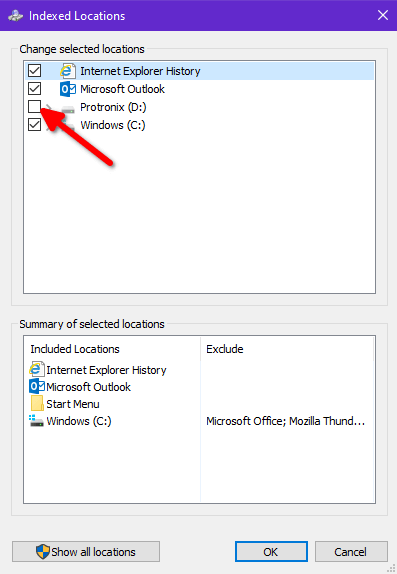Screen dimensions: 397x574
Task: Click the Outlook icon in summary list
Action: [37, 386]
